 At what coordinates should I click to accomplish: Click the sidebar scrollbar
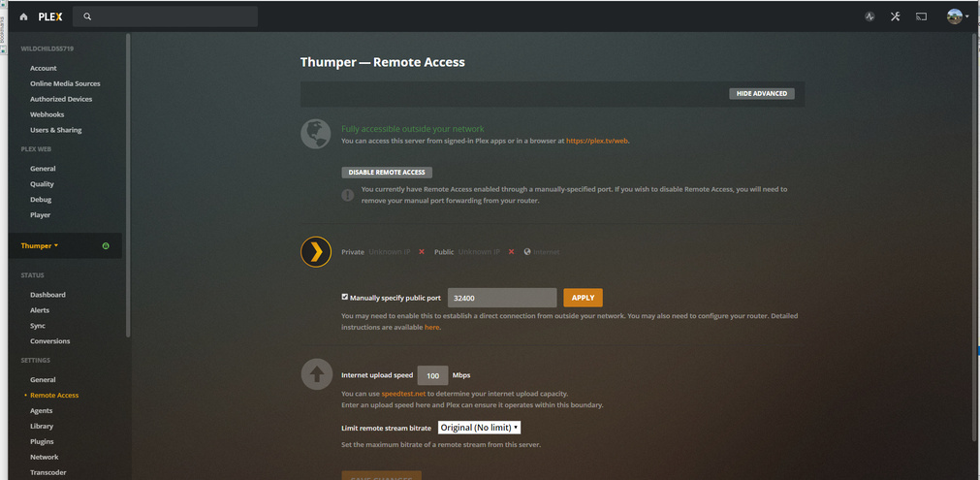(x=128, y=185)
